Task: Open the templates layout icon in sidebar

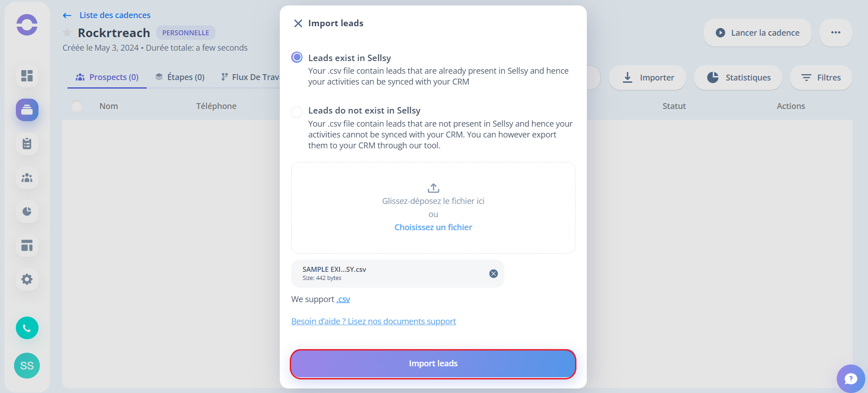Action: click(27, 246)
